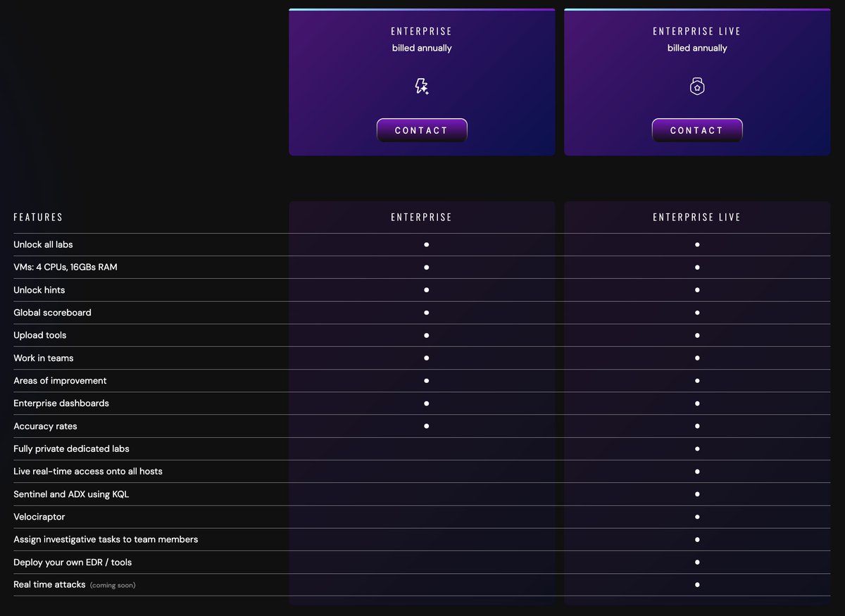Click Enterprise Live dot for Global scoreboard
This screenshot has height=616, width=845.
click(x=697, y=313)
